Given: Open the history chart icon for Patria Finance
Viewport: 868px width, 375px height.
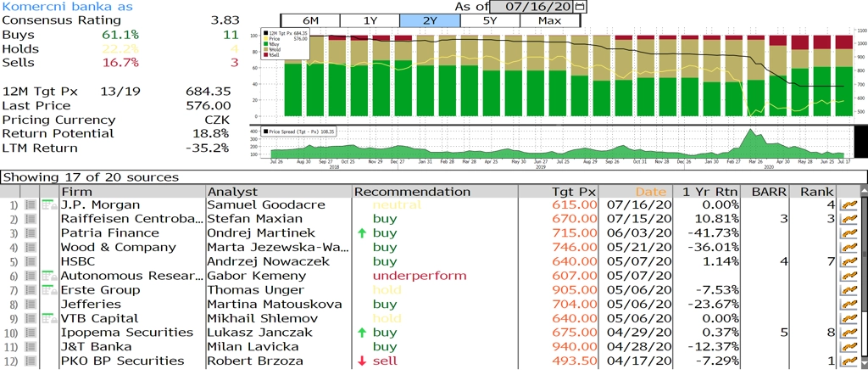Looking at the screenshot, I should 847,233.
